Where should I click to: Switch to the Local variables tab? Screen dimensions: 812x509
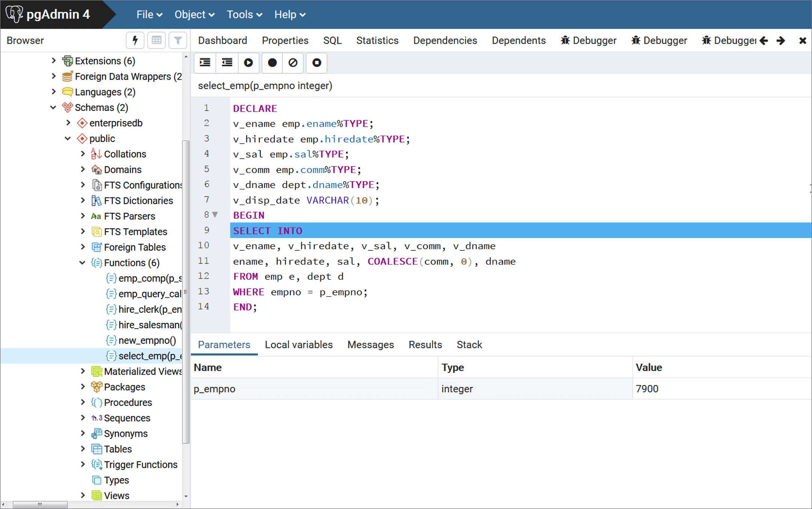[298, 344]
